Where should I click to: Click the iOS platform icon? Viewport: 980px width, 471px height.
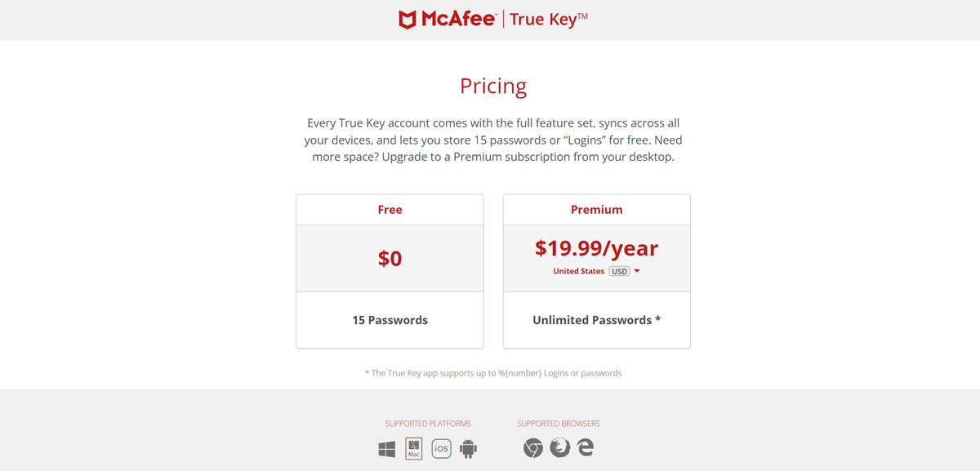pyautogui.click(x=441, y=448)
